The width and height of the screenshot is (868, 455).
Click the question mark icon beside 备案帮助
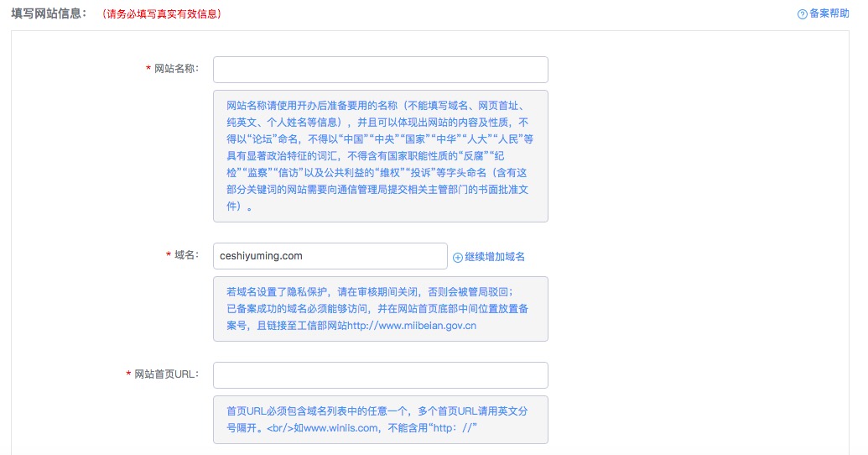pyautogui.click(x=802, y=14)
